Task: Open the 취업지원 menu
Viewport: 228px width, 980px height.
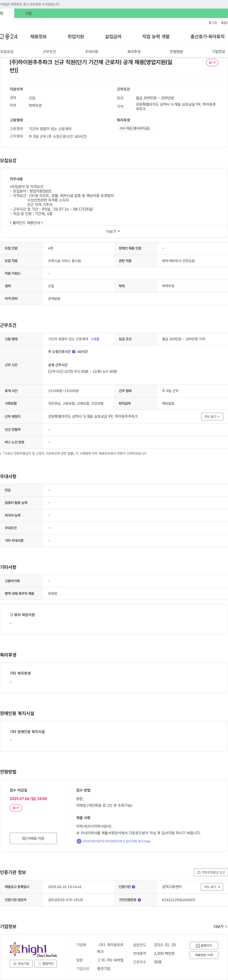Action: [76, 37]
